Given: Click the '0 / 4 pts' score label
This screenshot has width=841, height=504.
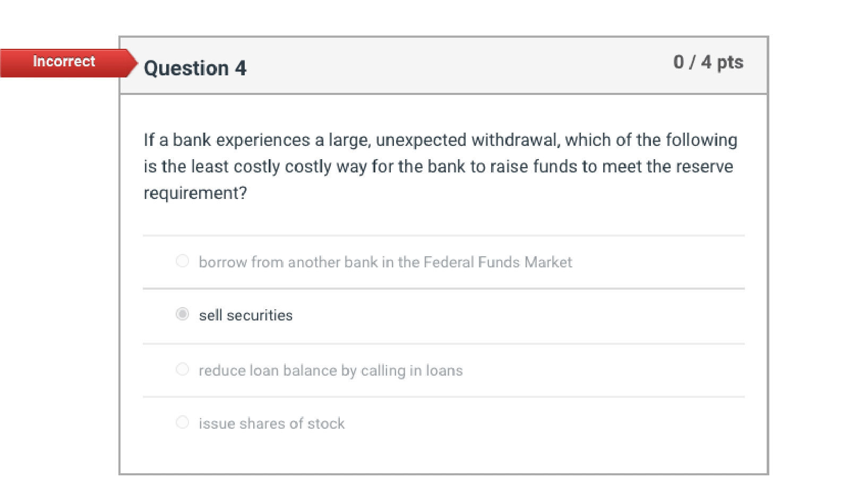Looking at the screenshot, I should point(709,62).
